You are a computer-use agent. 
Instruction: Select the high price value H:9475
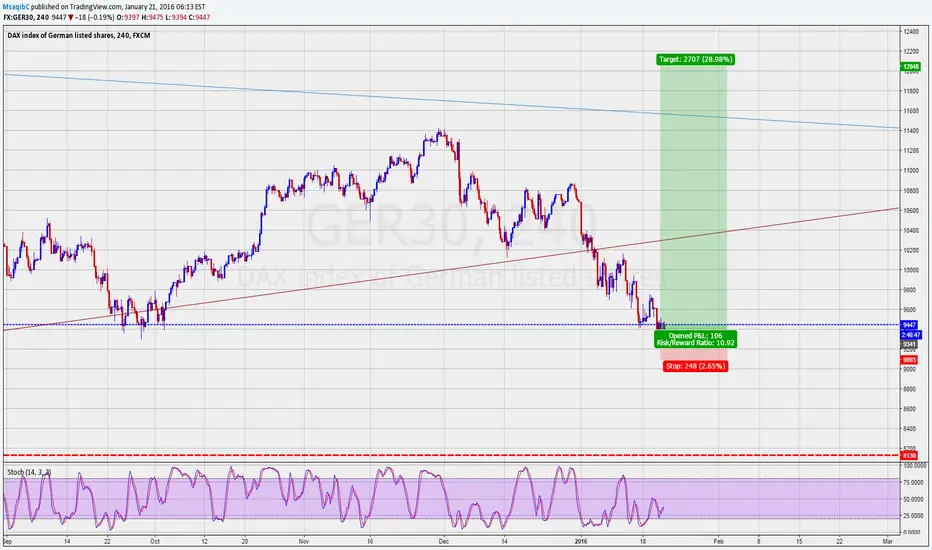152,17
